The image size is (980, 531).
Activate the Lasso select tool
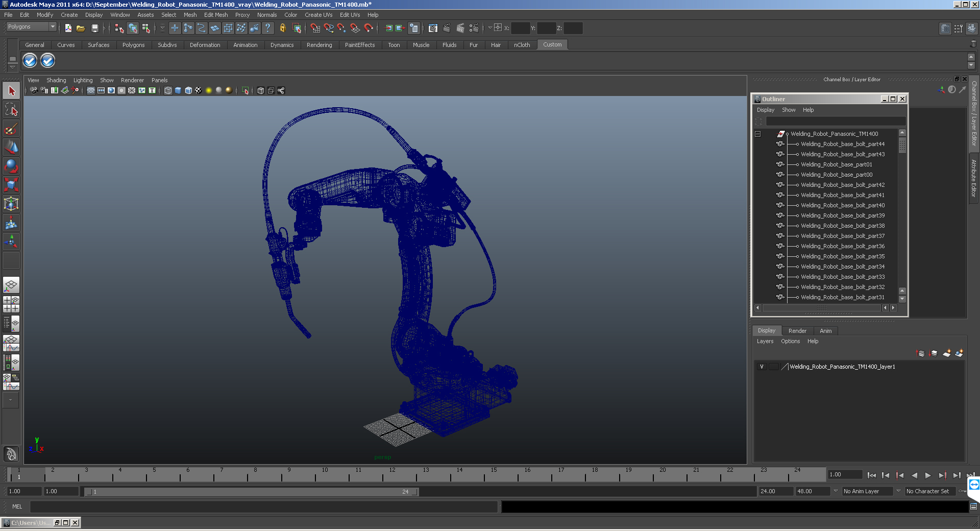pos(11,110)
